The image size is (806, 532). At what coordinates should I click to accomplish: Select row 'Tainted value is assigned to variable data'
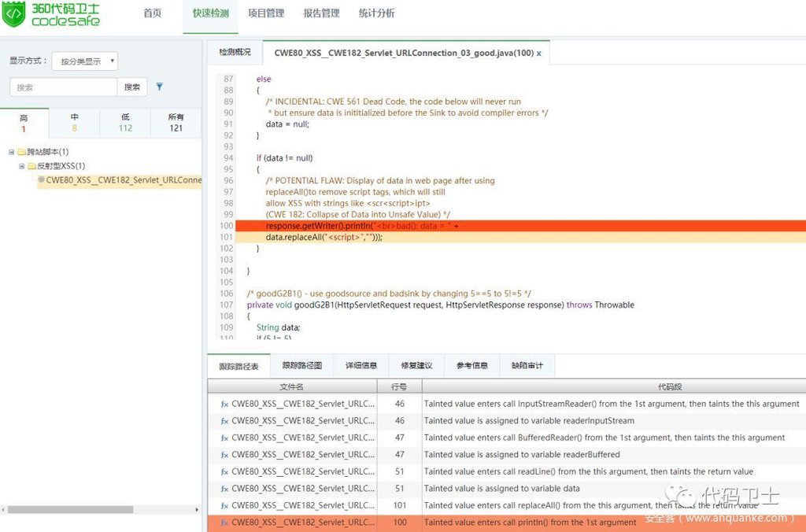pyautogui.click(x=507, y=489)
